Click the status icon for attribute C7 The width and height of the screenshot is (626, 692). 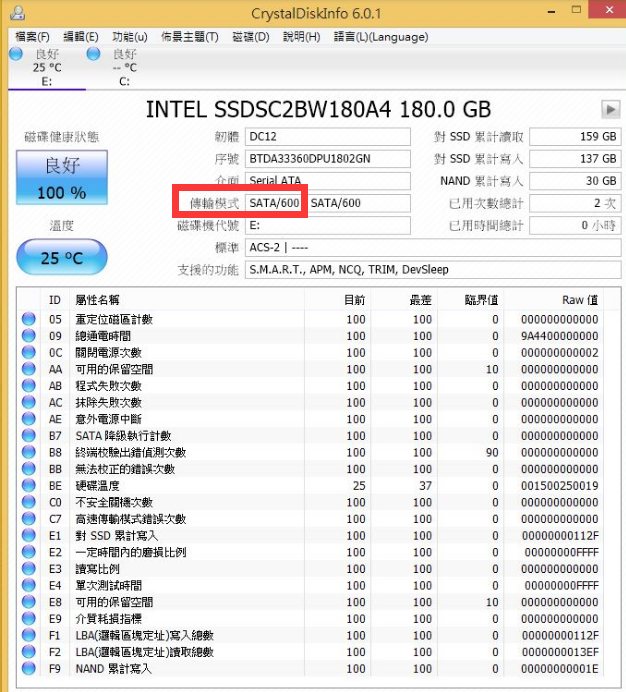(x=29, y=519)
